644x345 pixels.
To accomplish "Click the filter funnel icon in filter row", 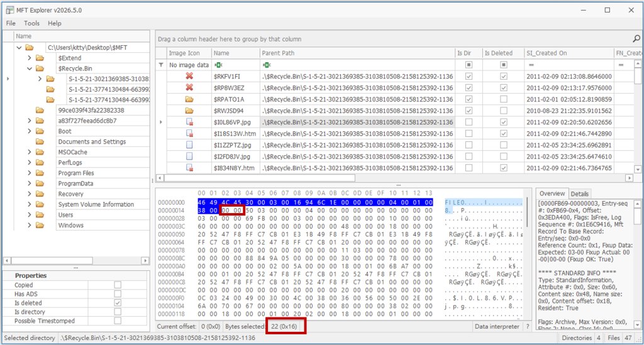I will click(161, 65).
